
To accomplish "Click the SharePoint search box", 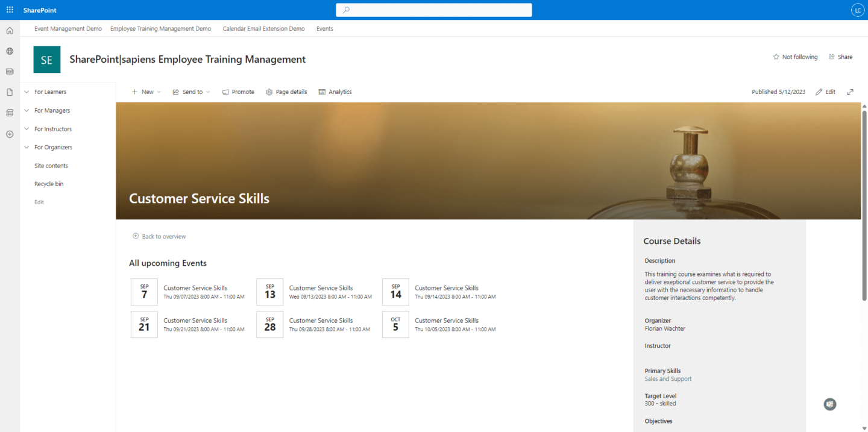I will pos(434,10).
